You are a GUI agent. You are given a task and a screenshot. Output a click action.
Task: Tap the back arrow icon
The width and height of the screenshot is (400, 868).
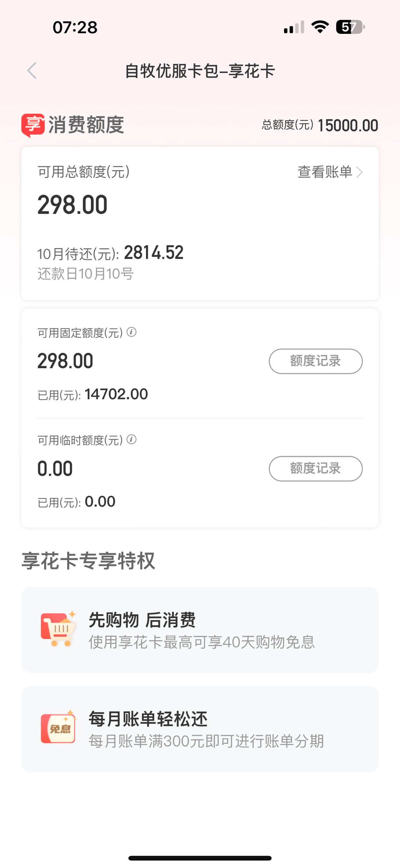(32, 71)
